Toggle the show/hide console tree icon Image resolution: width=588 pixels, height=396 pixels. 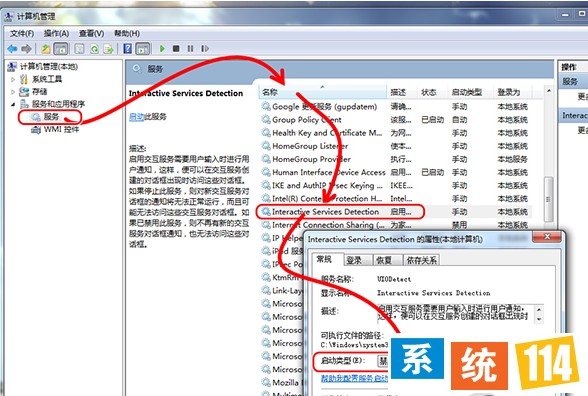(61, 49)
